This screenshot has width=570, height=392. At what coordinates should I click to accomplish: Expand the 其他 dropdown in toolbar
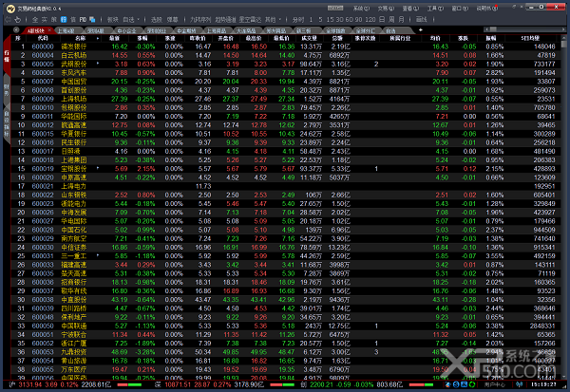tap(273, 20)
